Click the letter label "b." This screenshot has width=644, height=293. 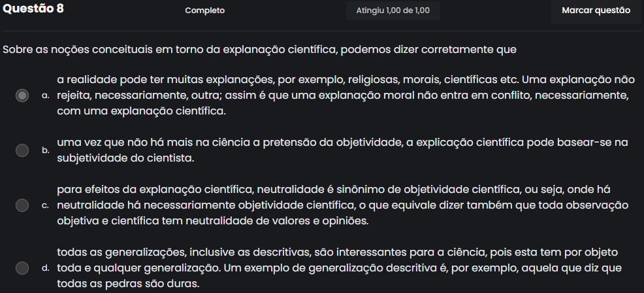pyautogui.click(x=45, y=151)
